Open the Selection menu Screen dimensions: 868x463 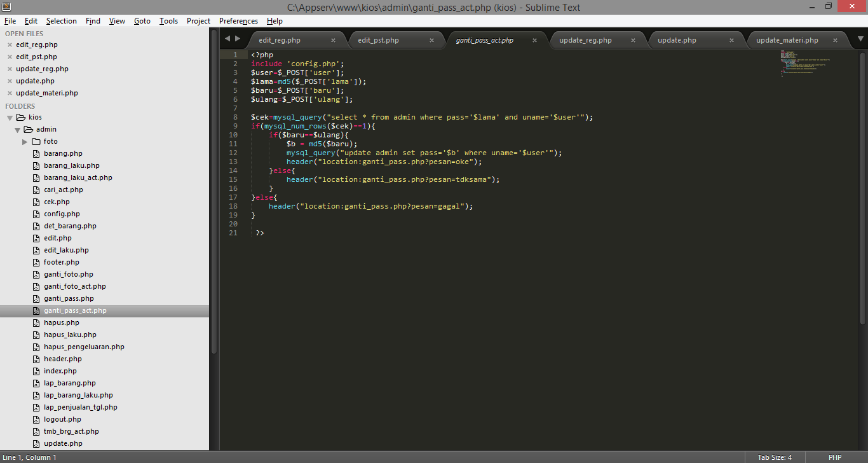62,21
